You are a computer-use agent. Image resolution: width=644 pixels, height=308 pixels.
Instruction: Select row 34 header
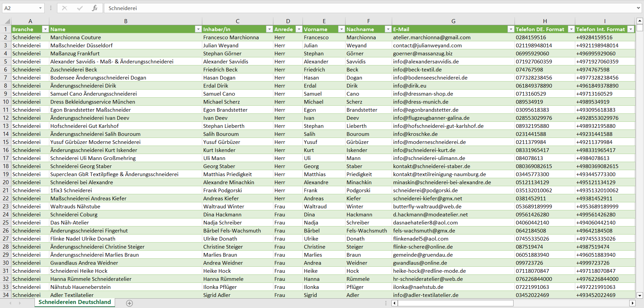coord(6,295)
